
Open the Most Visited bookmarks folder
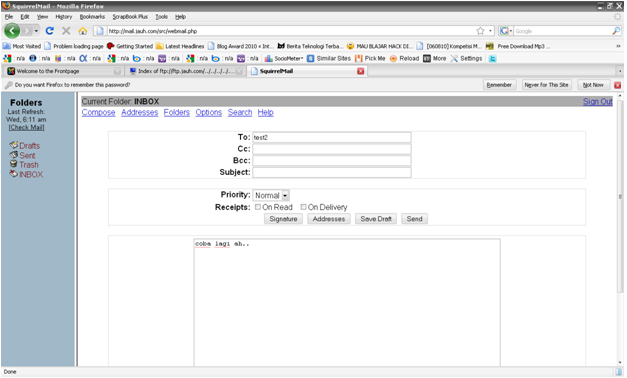click(x=22, y=46)
